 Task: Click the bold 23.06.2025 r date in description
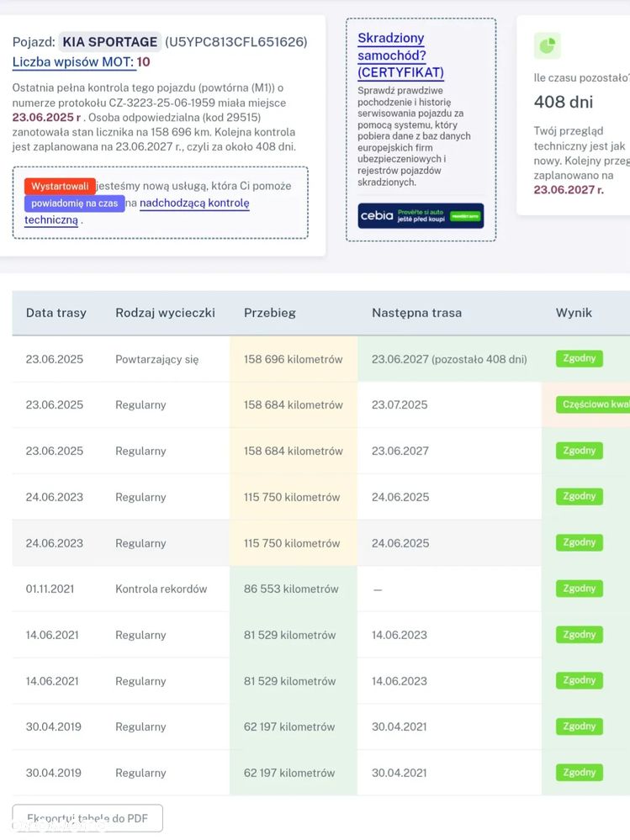click(x=46, y=118)
